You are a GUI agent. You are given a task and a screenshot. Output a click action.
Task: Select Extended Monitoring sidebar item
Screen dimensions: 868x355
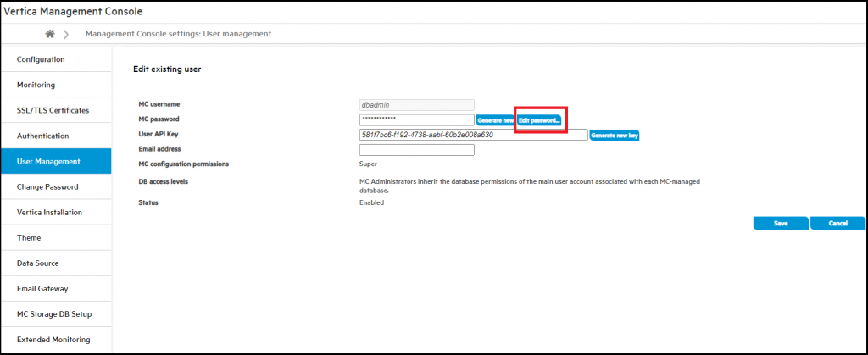point(56,340)
